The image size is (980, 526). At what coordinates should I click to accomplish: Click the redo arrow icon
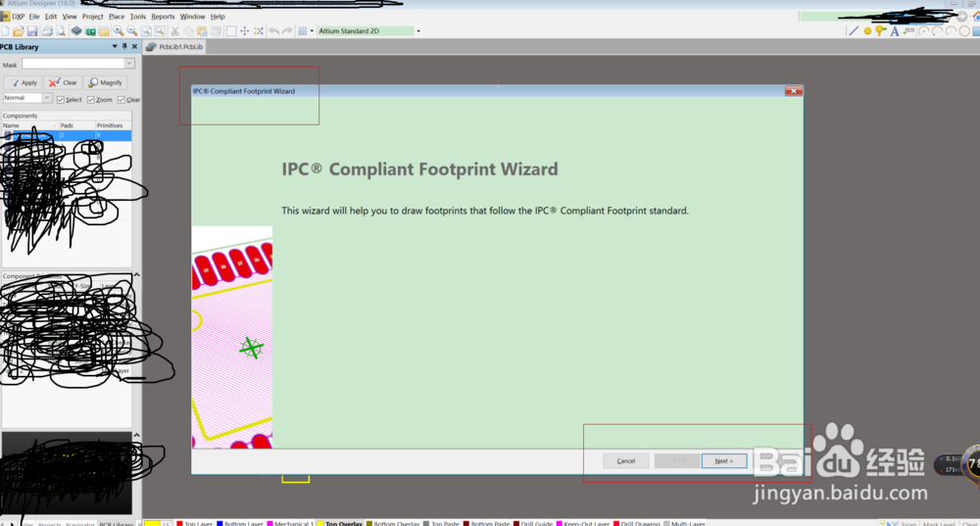pos(287,31)
